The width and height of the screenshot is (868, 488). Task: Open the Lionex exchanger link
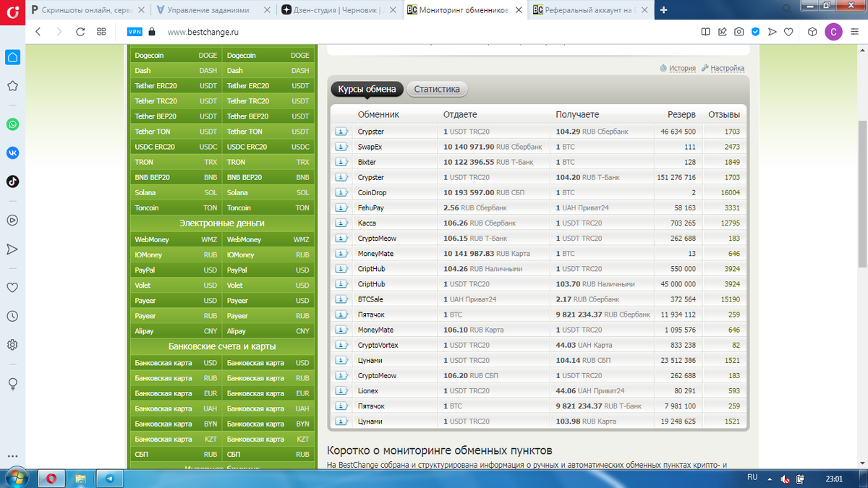click(367, 390)
